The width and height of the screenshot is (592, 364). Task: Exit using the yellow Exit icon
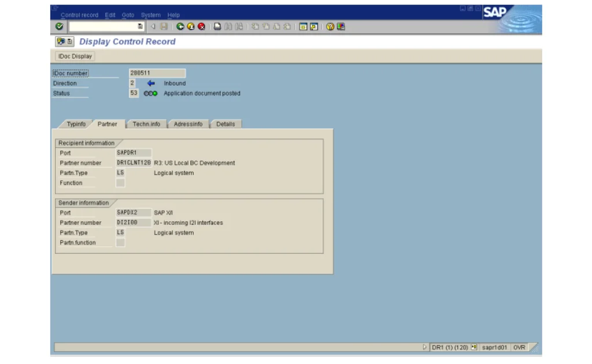coord(191,27)
